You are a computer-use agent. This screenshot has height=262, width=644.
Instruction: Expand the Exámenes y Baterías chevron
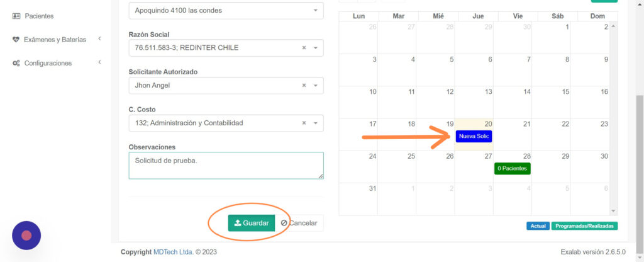click(x=99, y=38)
